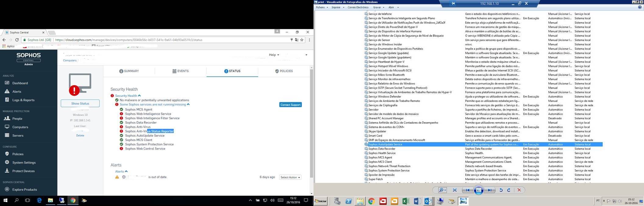Click Chrome's back arrow
Image resolution: width=644 pixels, height=206 pixels.
click(x=4, y=40)
